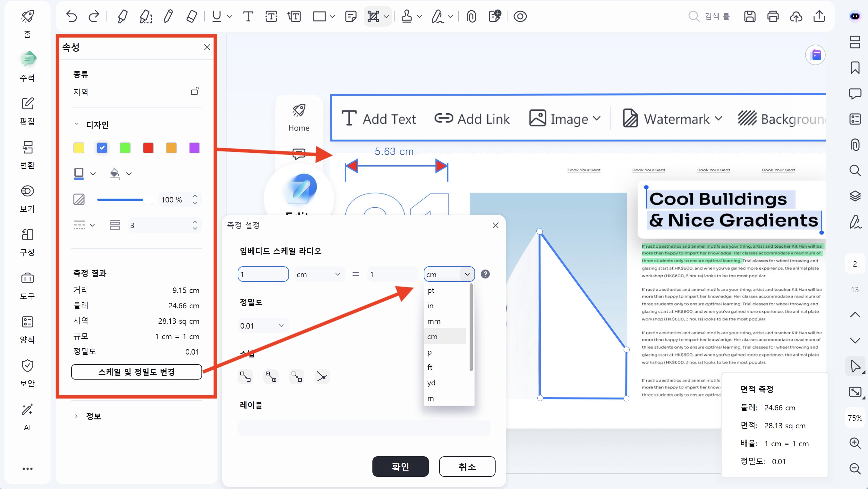The height and width of the screenshot is (489, 868).
Task: Click the undo arrow in toolbar
Action: (71, 16)
